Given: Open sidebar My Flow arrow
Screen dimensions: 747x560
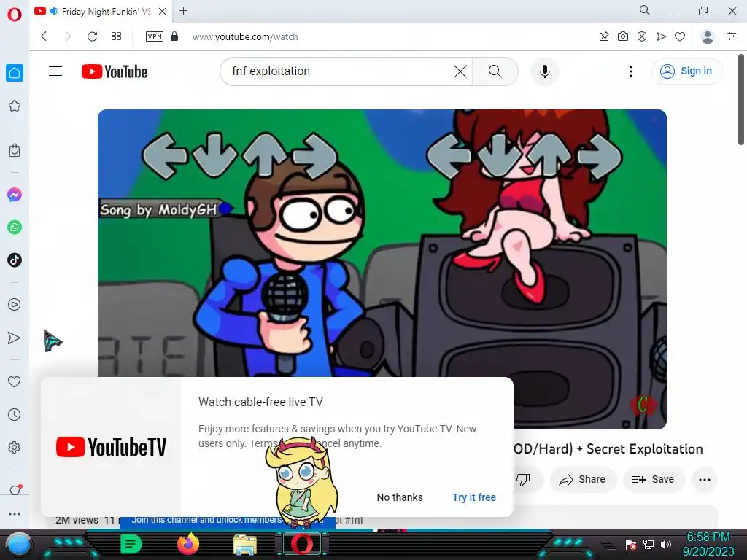Looking at the screenshot, I should click(15, 338).
